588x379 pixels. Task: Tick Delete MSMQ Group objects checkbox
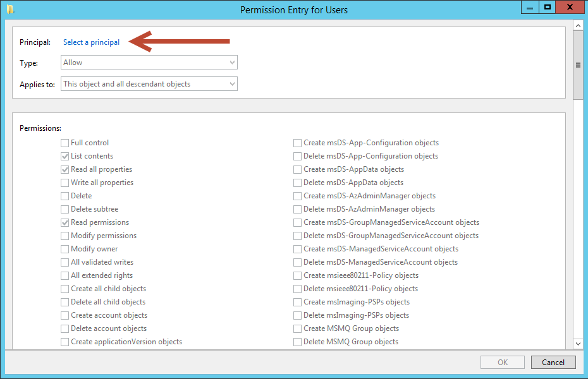(x=297, y=342)
